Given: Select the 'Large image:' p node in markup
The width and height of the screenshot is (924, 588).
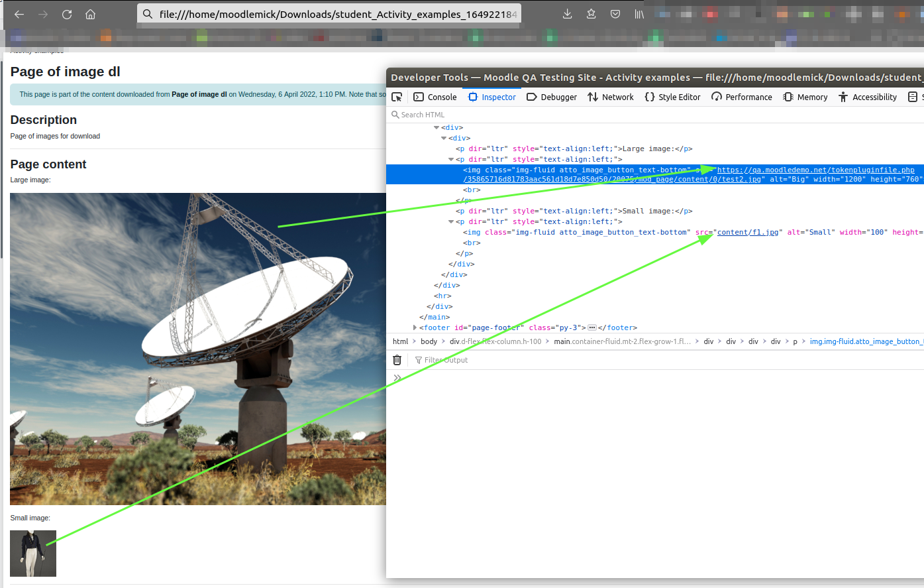Looking at the screenshot, I should point(574,148).
